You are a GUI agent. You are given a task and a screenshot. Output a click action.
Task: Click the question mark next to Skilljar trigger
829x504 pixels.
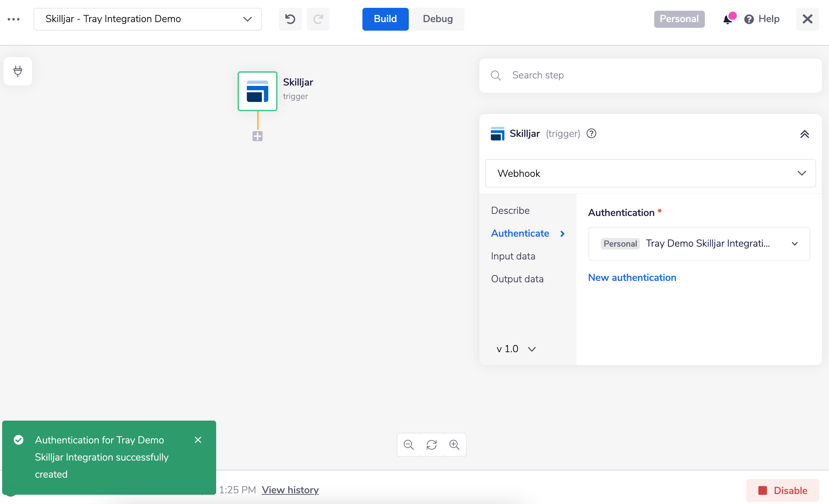tap(591, 133)
